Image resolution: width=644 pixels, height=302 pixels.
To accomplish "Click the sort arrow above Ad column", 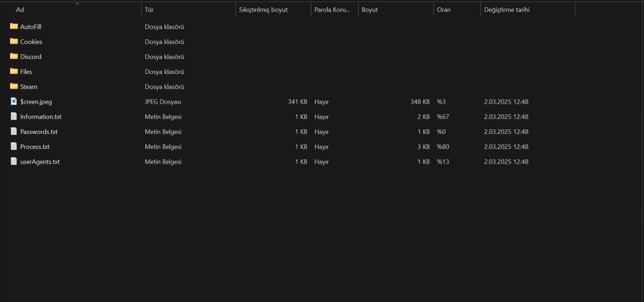I will [x=77, y=3].
